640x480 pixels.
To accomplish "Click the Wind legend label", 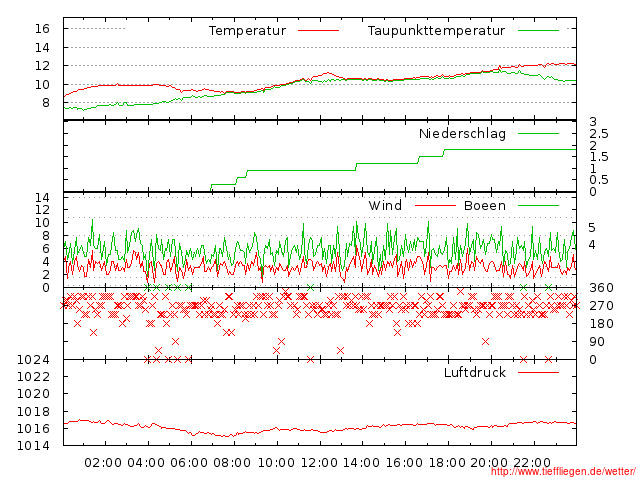I will [385, 205].
